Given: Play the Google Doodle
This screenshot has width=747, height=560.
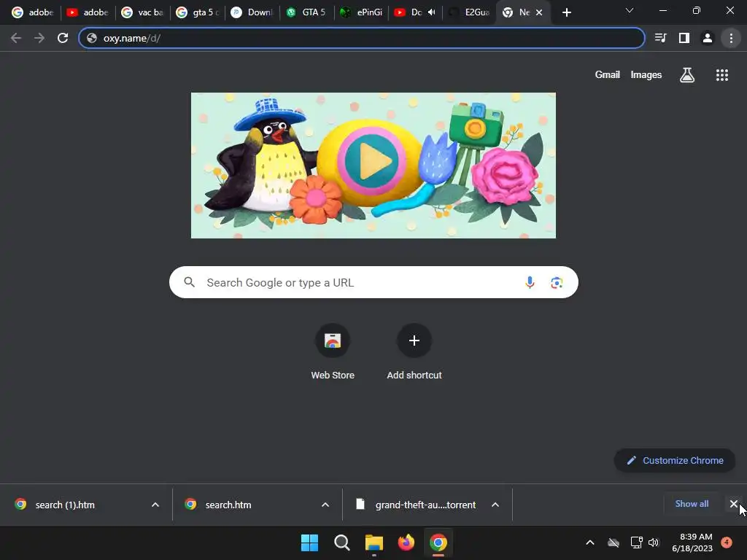Looking at the screenshot, I should pos(371,162).
